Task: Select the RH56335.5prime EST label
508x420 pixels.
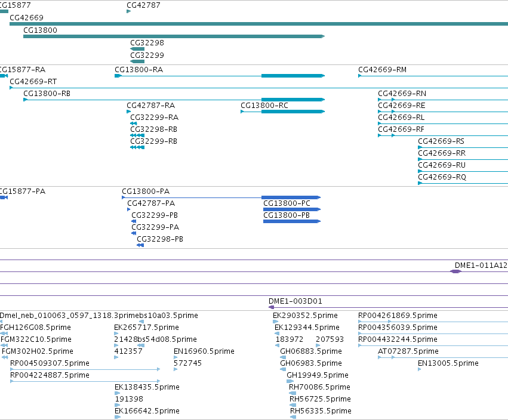Action: [321, 411]
